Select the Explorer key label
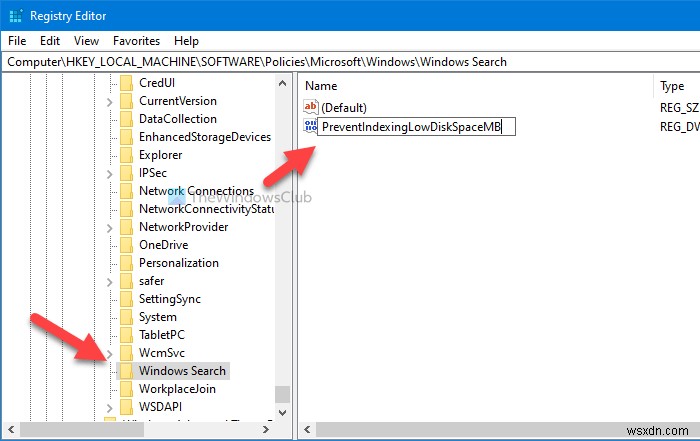 [x=160, y=155]
